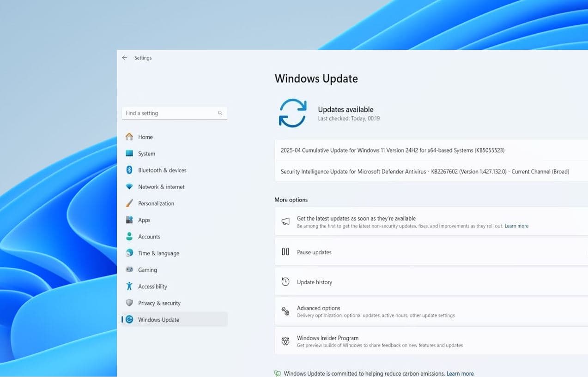Click the Update history clock icon

click(285, 281)
